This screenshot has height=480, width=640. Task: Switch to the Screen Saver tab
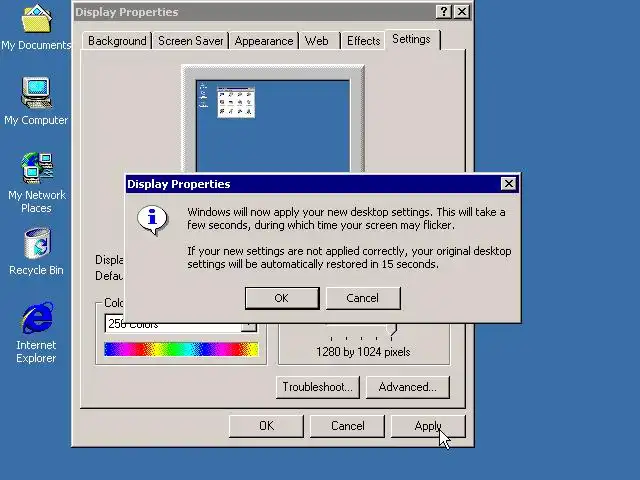(x=191, y=41)
